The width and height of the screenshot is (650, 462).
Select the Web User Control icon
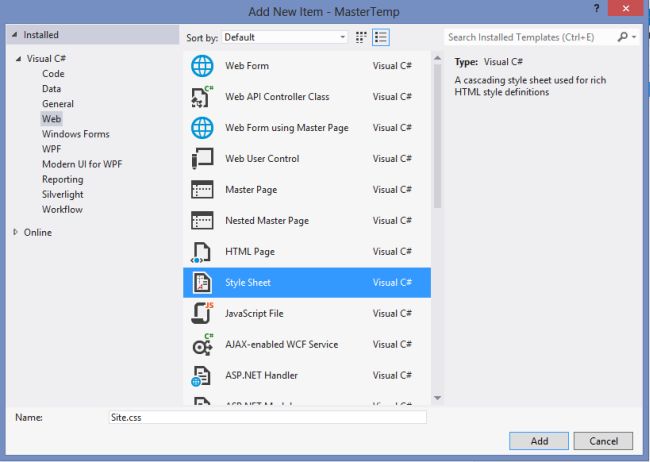coord(202,159)
